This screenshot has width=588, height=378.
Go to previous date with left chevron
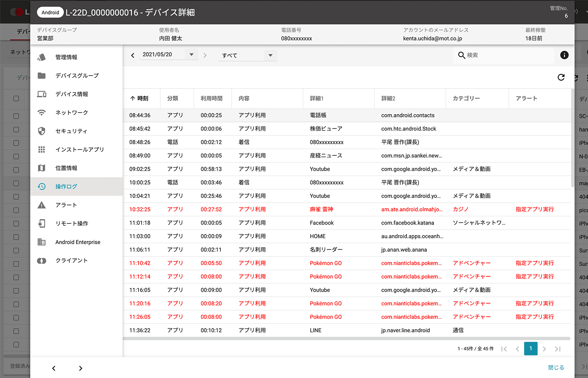133,55
